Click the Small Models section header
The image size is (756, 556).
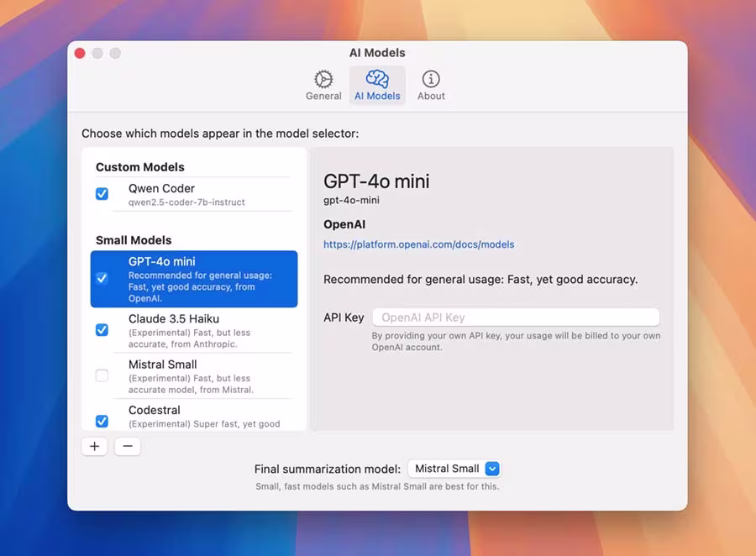(x=134, y=240)
